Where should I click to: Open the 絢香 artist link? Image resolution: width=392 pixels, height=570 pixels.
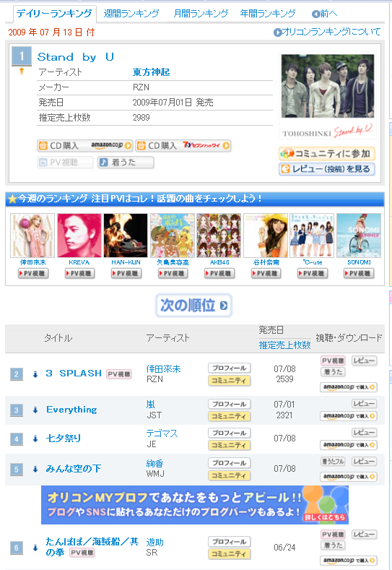click(x=154, y=464)
